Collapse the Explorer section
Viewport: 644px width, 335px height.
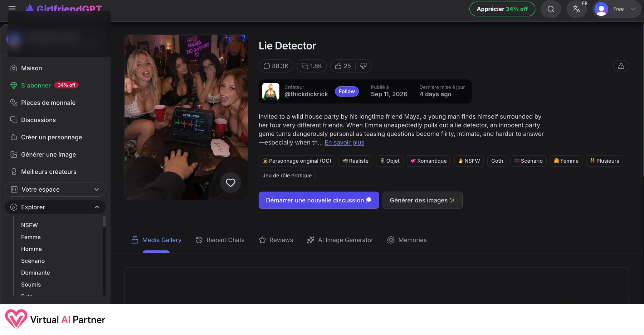tap(55, 207)
